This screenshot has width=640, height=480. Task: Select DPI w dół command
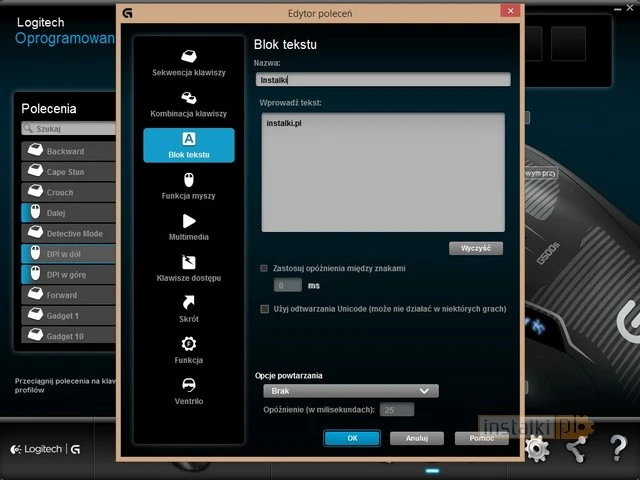point(69,254)
